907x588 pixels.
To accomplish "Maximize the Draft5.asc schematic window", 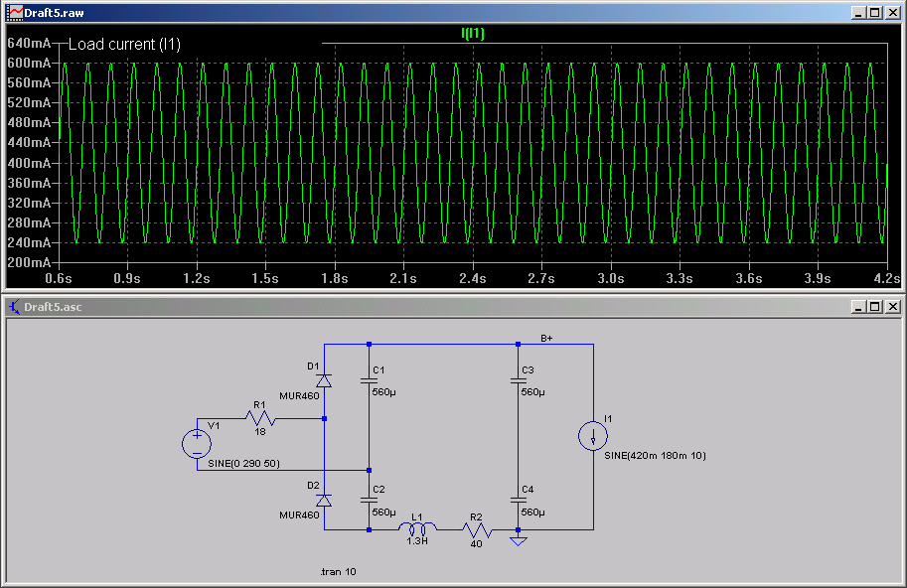I will 874,307.
